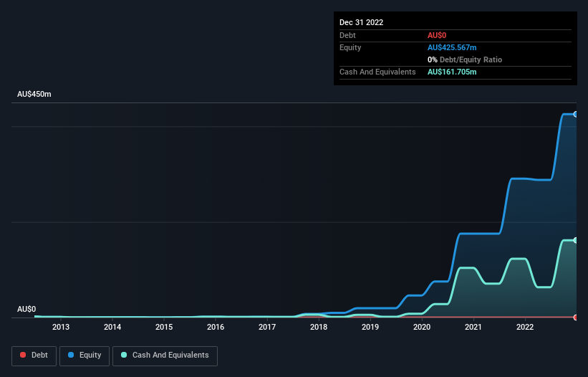The image size is (588, 377).
Task: Click the 2013 x-axis label
Action: click(x=61, y=327)
